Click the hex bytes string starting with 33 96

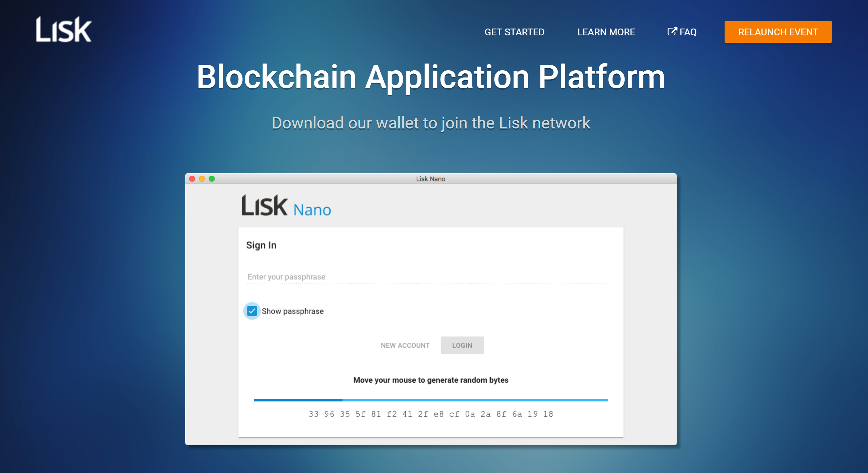tap(431, 414)
